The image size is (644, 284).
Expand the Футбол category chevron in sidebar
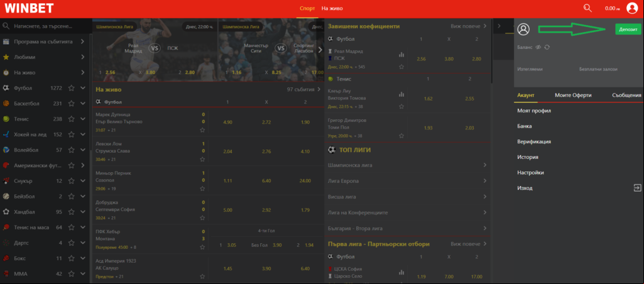[x=83, y=88]
